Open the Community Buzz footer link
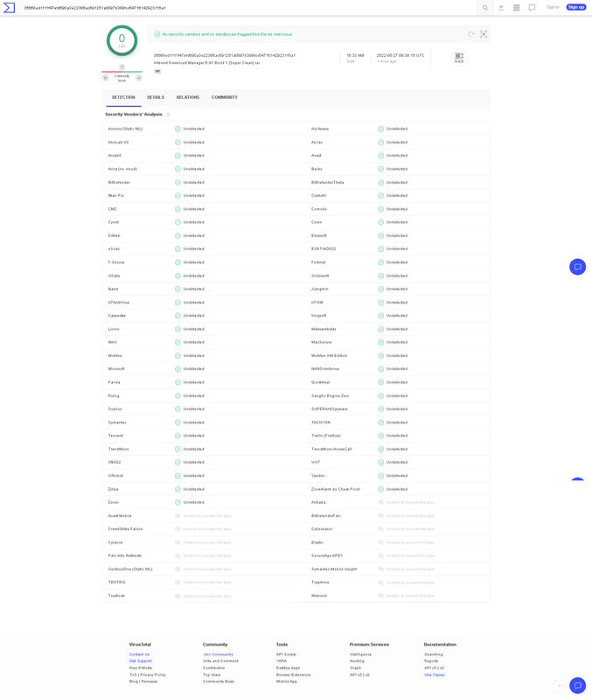Image resolution: width=592 pixels, height=700 pixels. (x=218, y=682)
